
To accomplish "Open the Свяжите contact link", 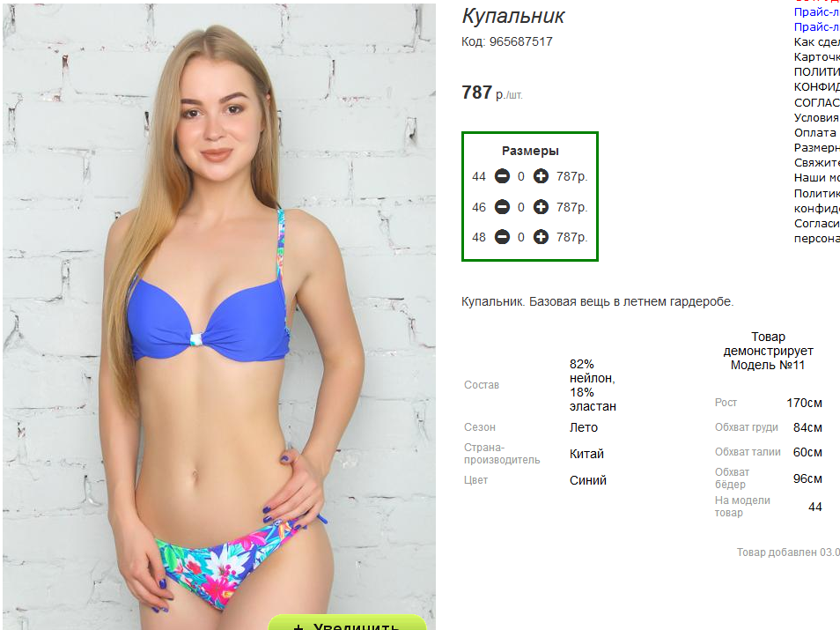I will point(816,162).
